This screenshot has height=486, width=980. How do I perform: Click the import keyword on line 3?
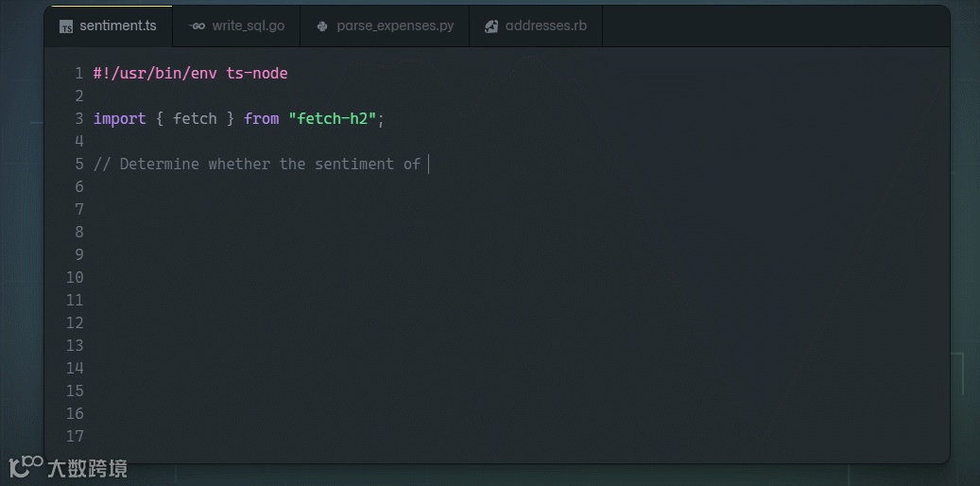pyautogui.click(x=119, y=118)
